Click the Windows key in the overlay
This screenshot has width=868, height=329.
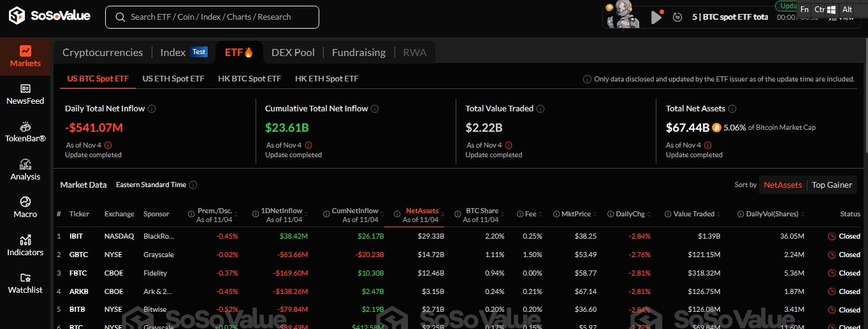click(x=832, y=10)
